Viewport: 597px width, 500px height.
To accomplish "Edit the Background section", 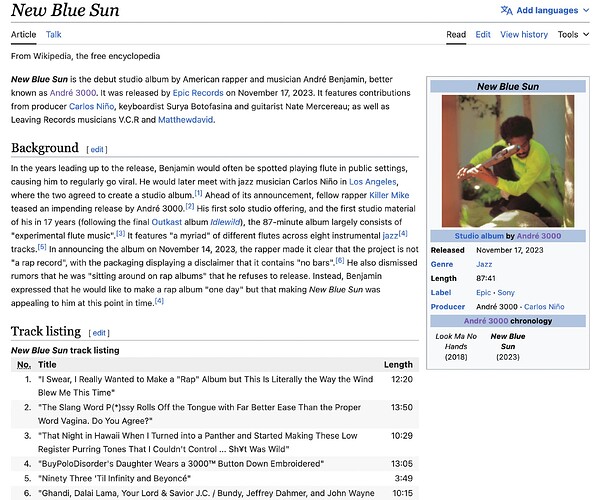I will click(x=97, y=150).
